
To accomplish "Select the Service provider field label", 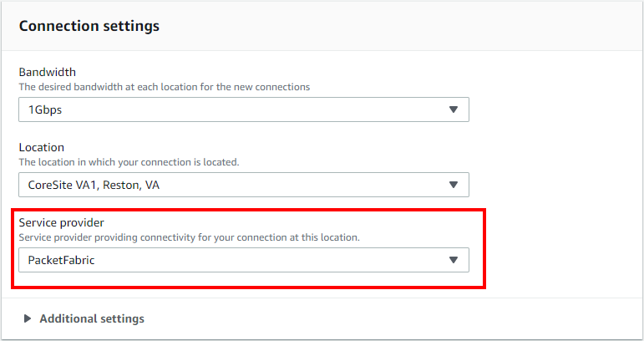I will coord(62,222).
